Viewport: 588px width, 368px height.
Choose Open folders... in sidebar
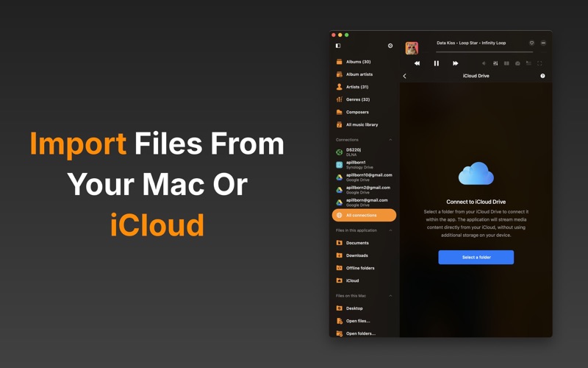click(364, 333)
